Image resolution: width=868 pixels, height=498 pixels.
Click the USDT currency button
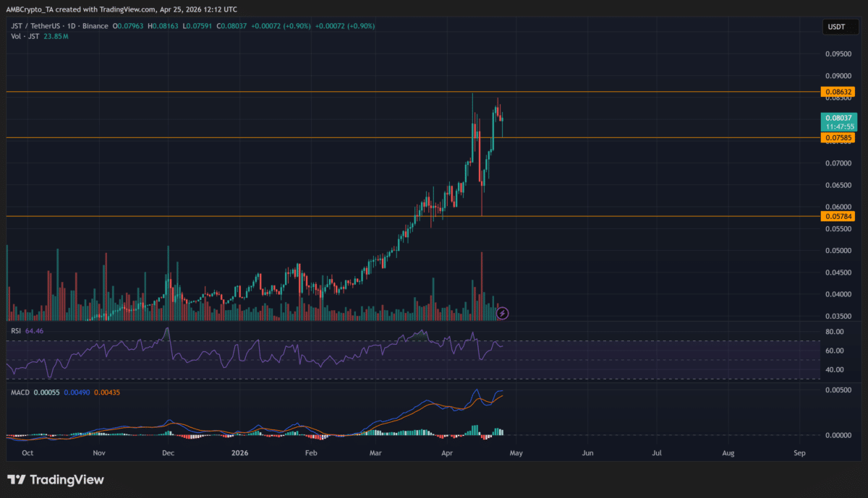(839, 27)
